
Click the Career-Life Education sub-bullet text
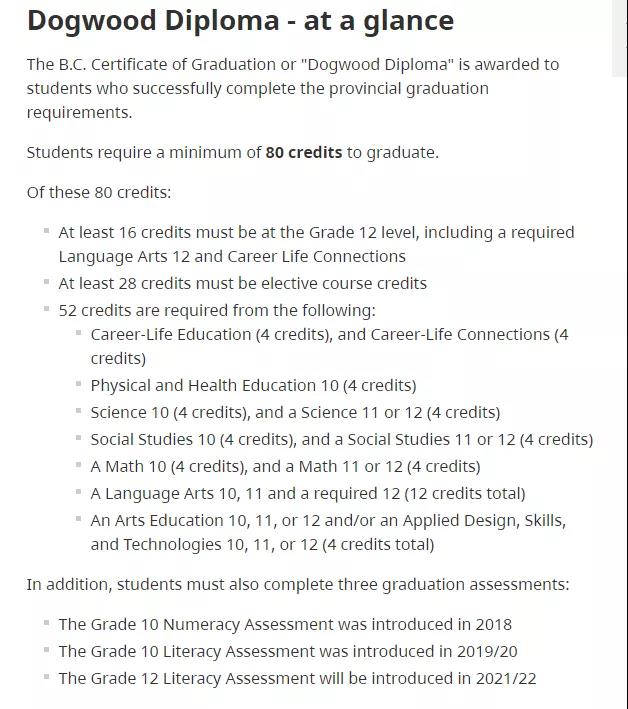point(329,347)
